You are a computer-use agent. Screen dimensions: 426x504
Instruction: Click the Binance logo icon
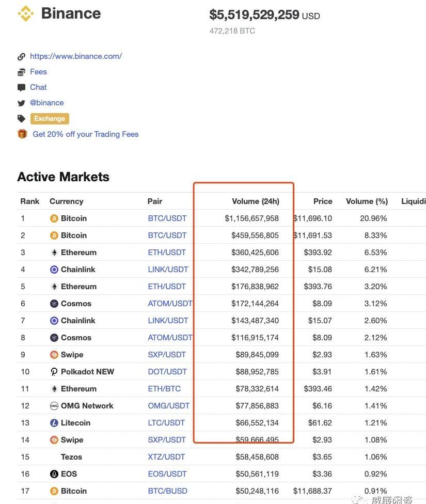tap(25, 13)
